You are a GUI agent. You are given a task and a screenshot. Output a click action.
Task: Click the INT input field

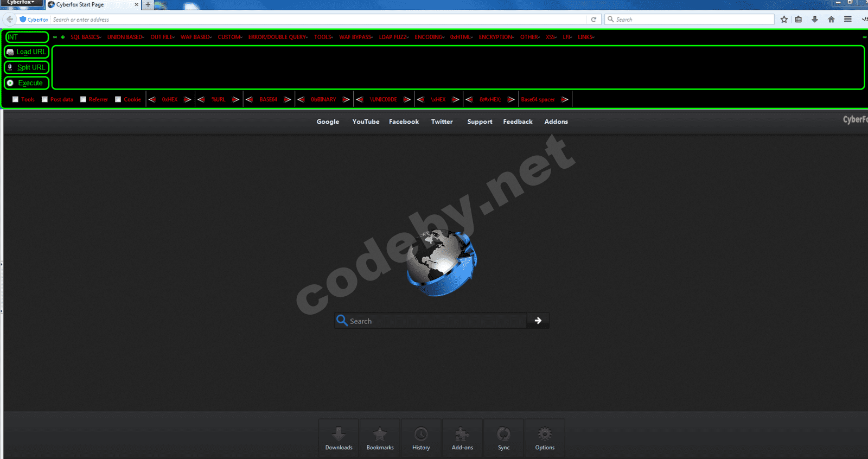27,37
